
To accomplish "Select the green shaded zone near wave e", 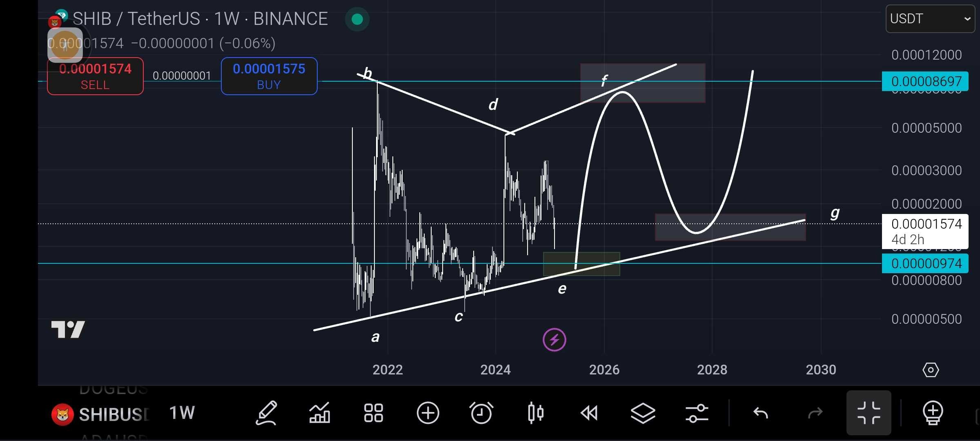I will pyautogui.click(x=581, y=264).
